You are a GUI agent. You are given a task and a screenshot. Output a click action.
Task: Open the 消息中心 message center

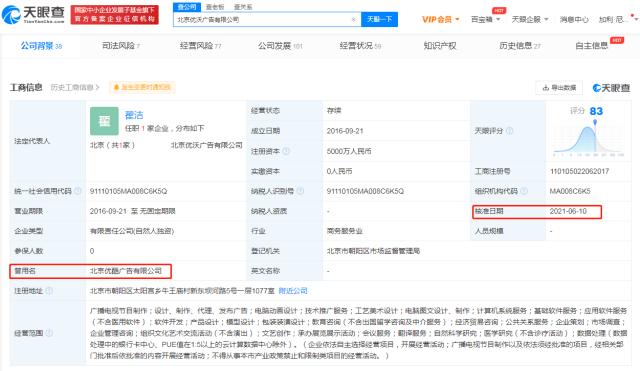tap(574, 19)
